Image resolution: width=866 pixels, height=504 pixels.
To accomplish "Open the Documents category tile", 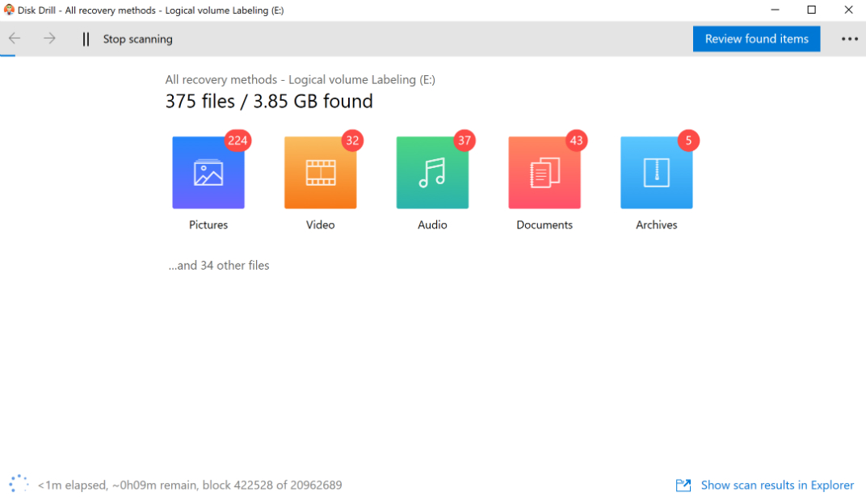I will point(544,173).
